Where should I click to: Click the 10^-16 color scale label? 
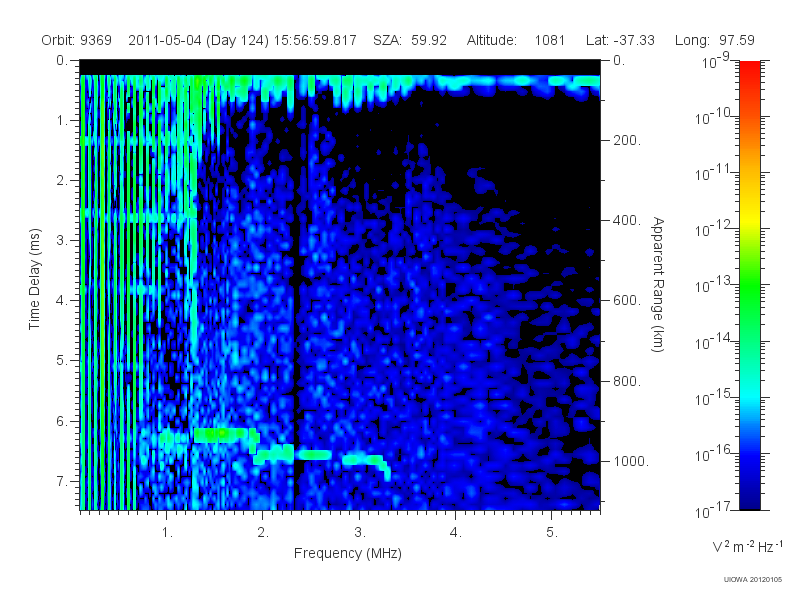point(715,454)
